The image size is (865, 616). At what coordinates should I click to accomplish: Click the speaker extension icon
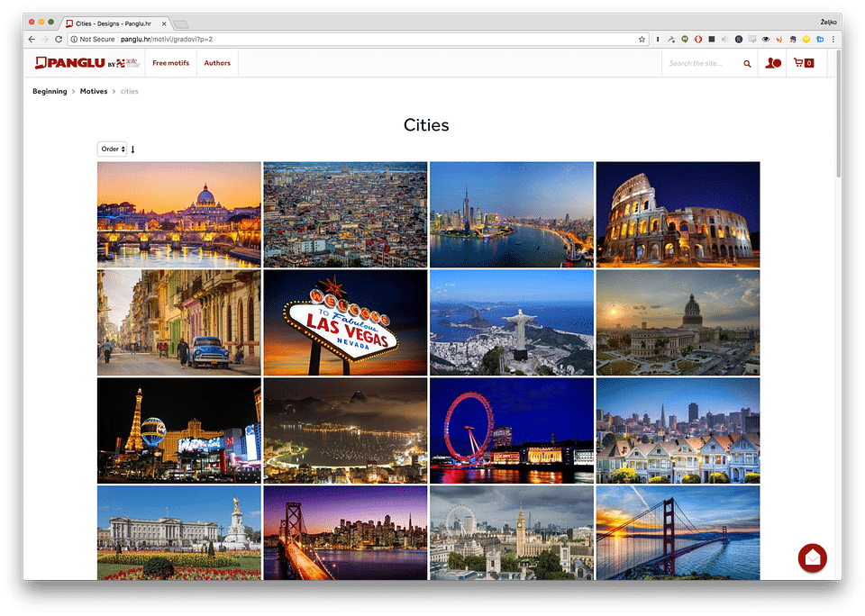(x=724, y=39)
